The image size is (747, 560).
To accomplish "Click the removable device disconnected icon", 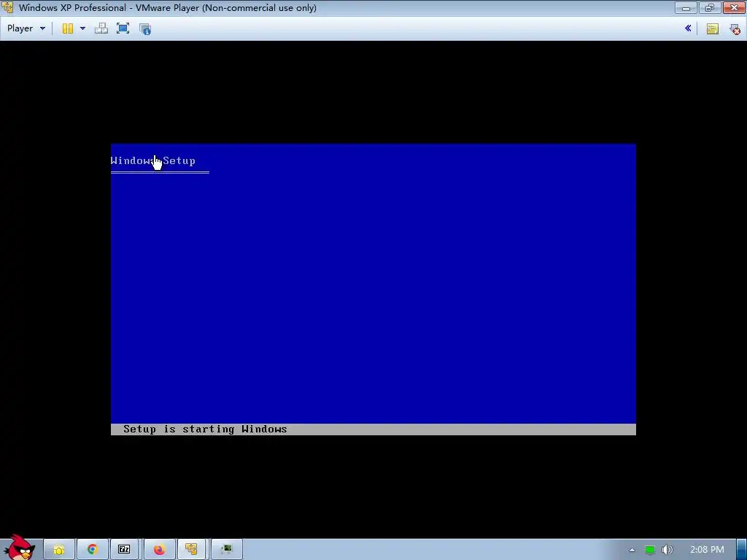I will pos(735,29).
